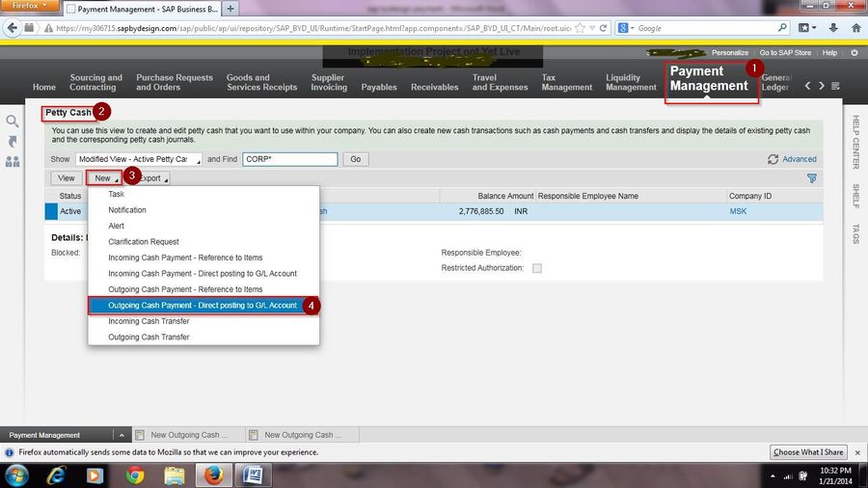Click the Personalize link

click(730, 53)
